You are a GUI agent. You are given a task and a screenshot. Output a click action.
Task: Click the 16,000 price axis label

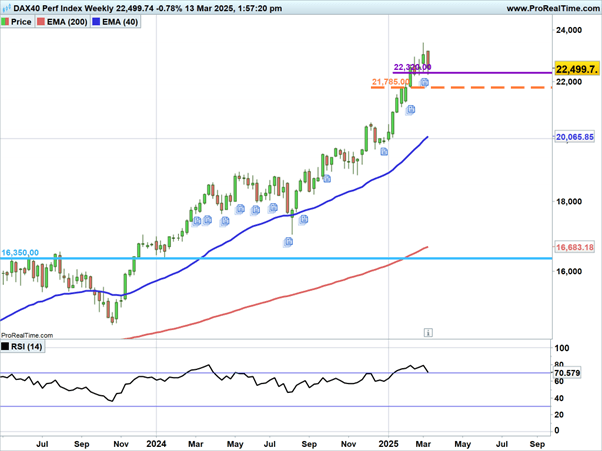(x=569, y=271)
